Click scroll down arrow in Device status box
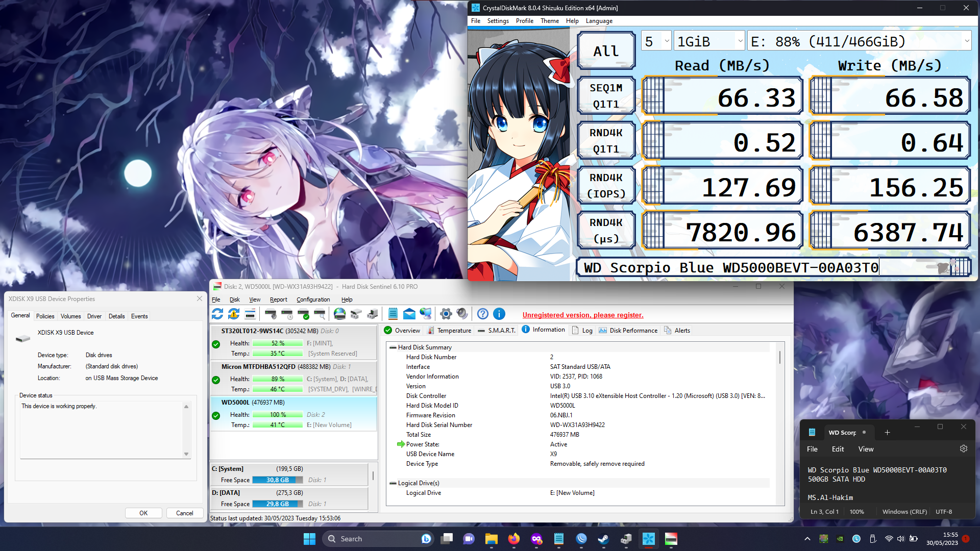This screenshot has height=551, width=980. (x=186, y=454)
